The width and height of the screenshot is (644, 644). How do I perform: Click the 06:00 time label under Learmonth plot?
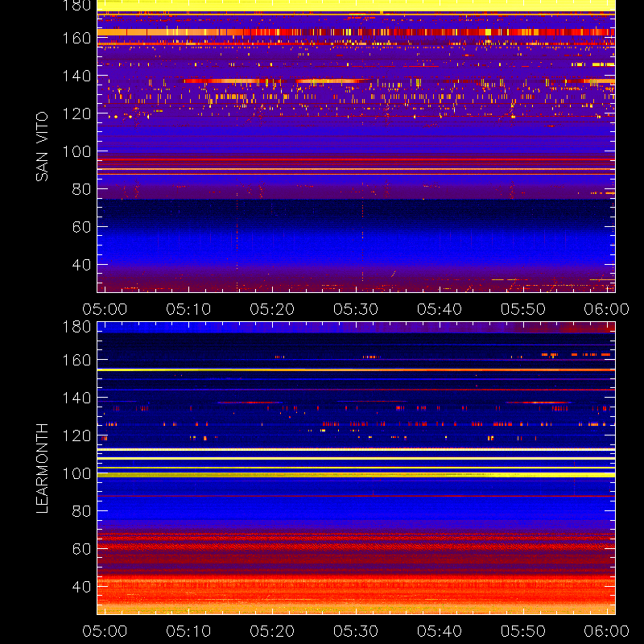pyautogui.click(x=607, y=631)
